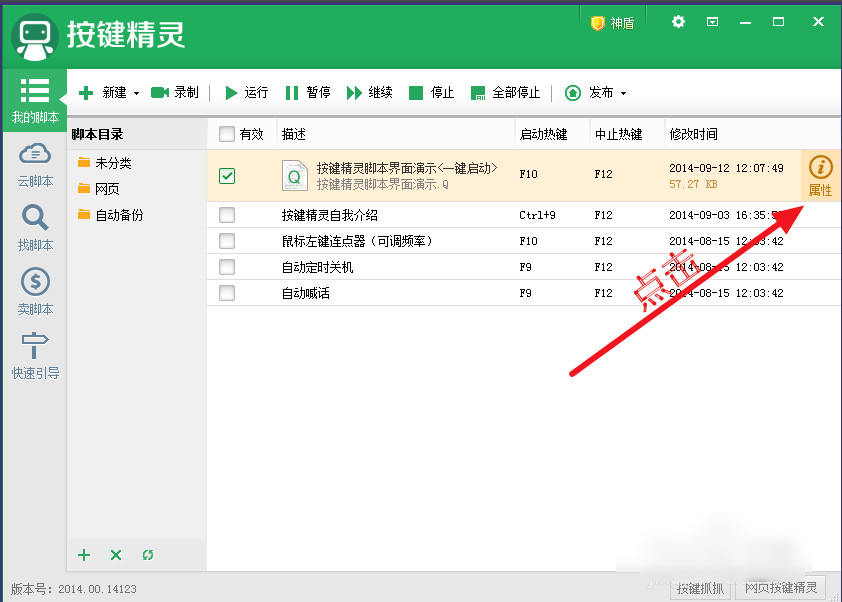Screen dimensions: 842x602
Task: Uncheck the 按键精灵脚本界面演示 script checkbox
Action: coord(227,175)
